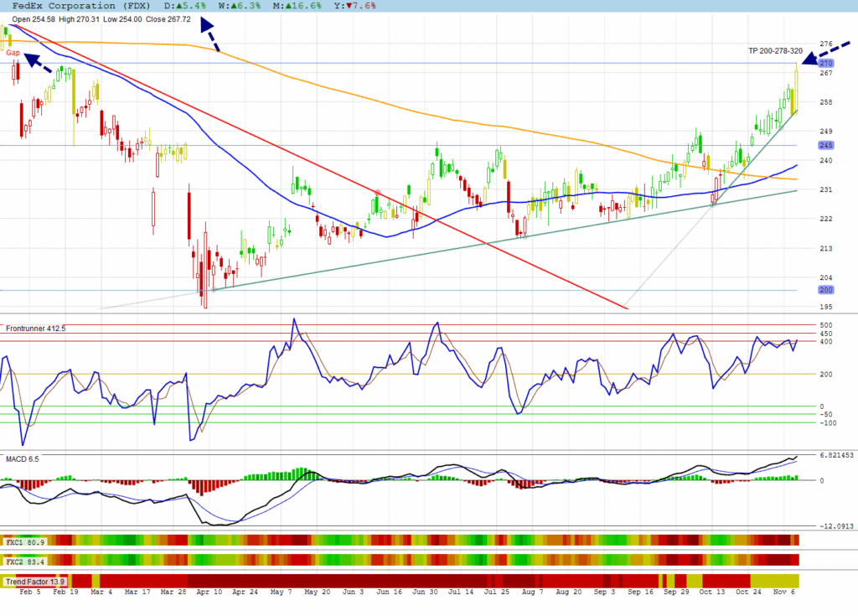
Task: Click the highlighted 200 support level tag
Action: [x=826, y=289]
